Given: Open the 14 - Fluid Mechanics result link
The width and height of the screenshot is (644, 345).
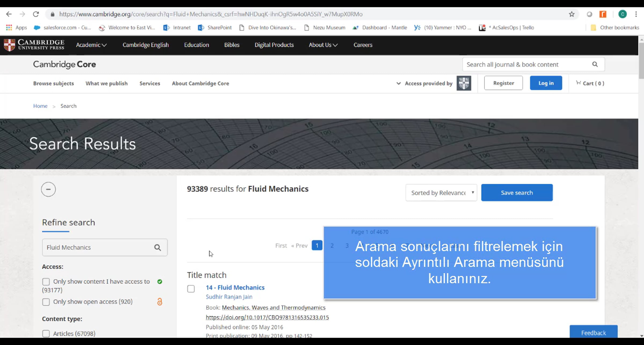Looking at the screenshot, I should click(x=235, y=287).
